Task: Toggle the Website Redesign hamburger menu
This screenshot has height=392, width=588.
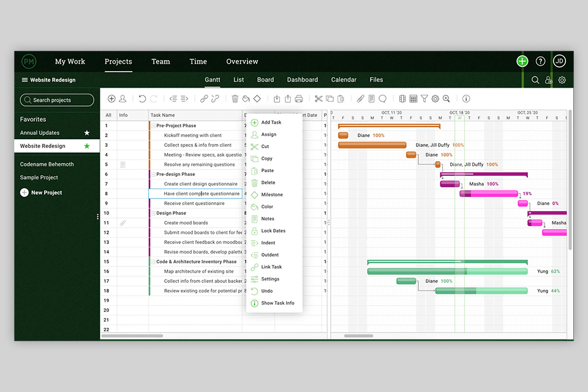Action: 24,80
